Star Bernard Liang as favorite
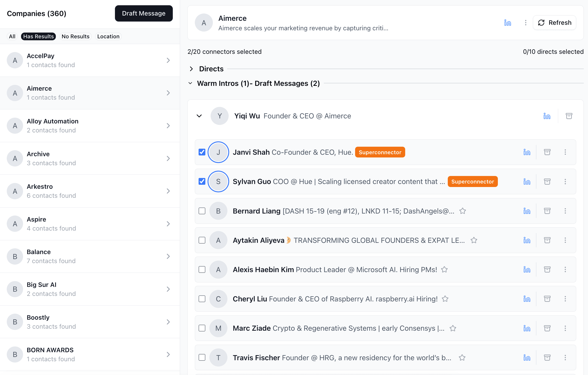The width and height of the screenshot is (588, 375). coord(463,211)
